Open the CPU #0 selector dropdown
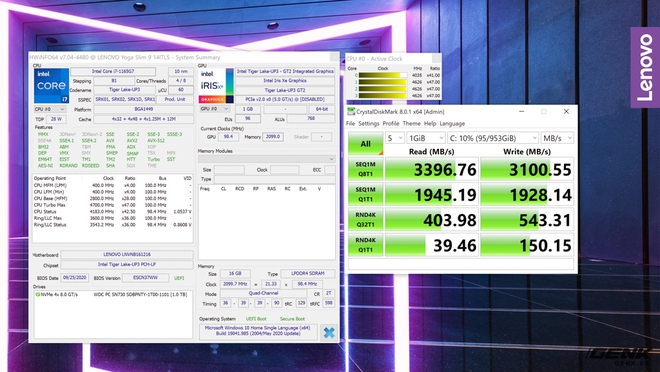 50,109
